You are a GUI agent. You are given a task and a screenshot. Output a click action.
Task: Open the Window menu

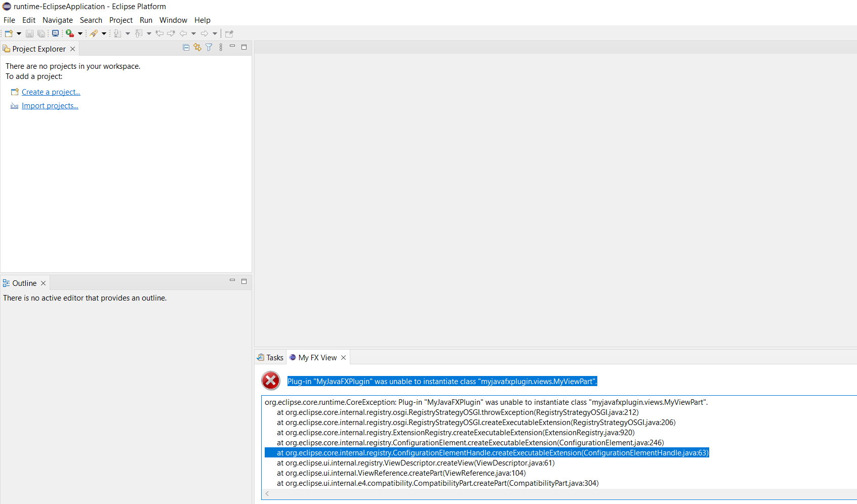173,20
